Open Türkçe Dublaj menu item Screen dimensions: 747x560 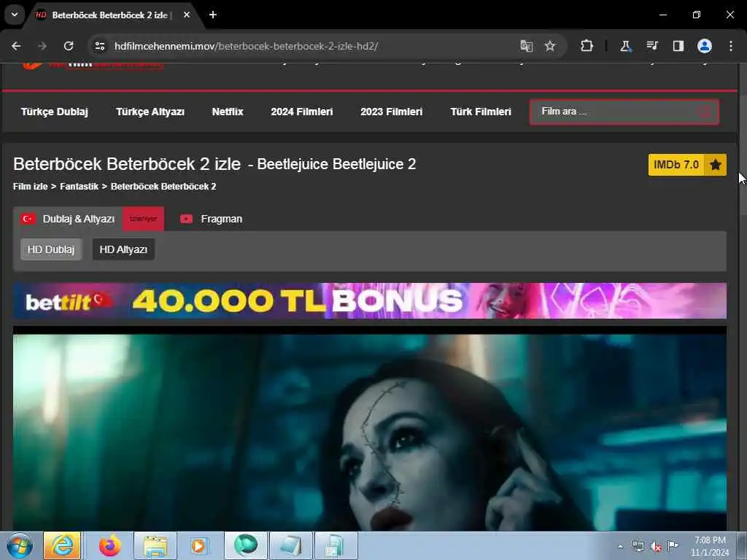54,112
